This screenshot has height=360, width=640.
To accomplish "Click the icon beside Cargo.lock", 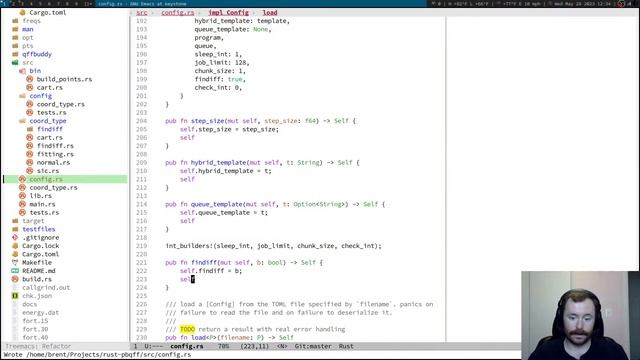I will click(x=15, y=246).
